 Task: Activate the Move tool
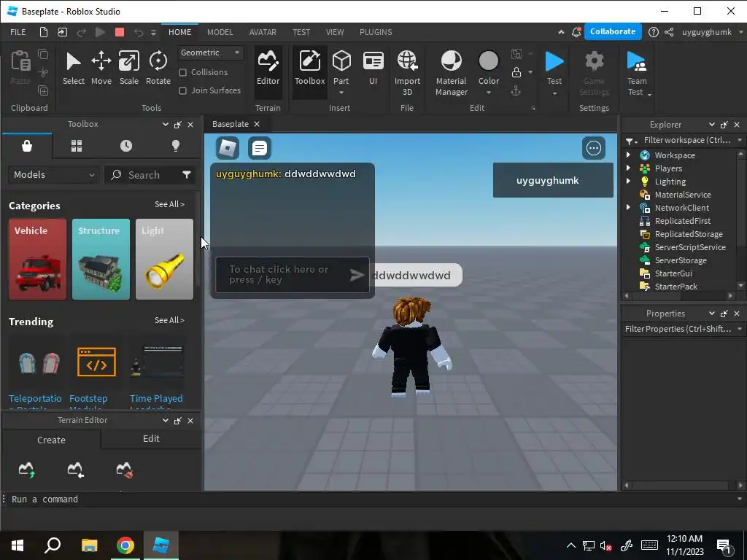101,69
